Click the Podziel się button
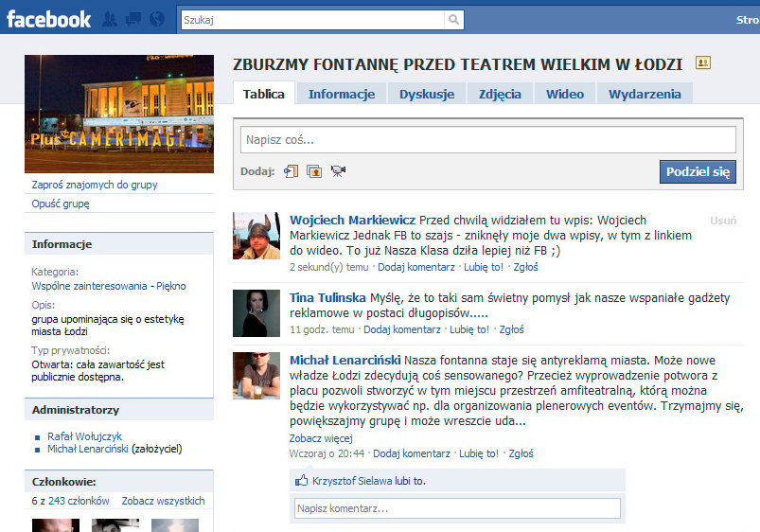Viewport: 760px width, 532px height. [698, 171]
